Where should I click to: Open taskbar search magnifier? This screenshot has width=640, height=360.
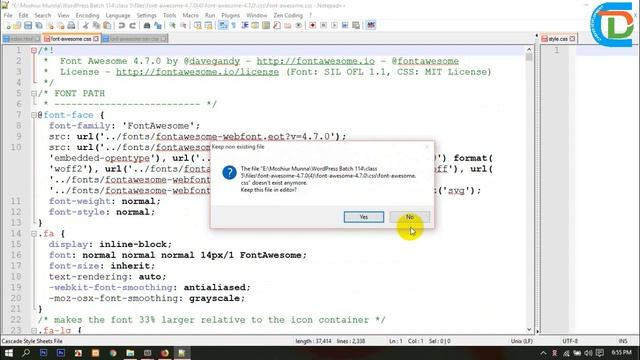[x=26, y=353]
